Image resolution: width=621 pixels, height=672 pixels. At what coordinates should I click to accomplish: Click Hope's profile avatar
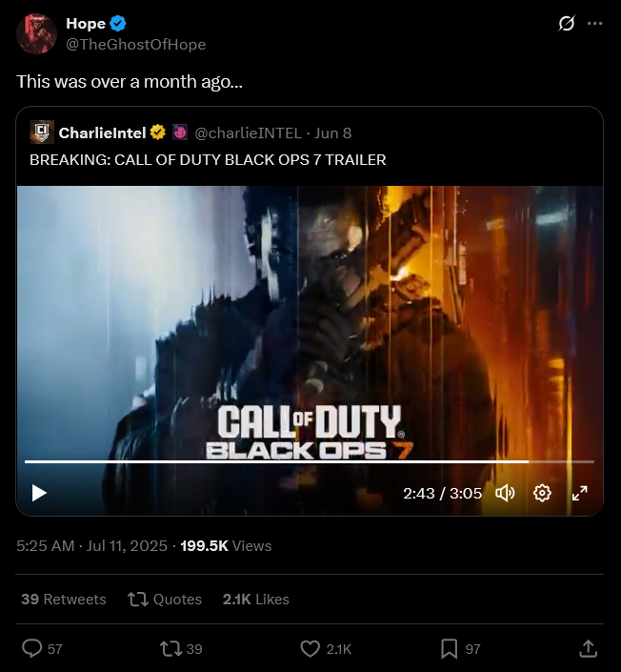[x=36, y=34]
